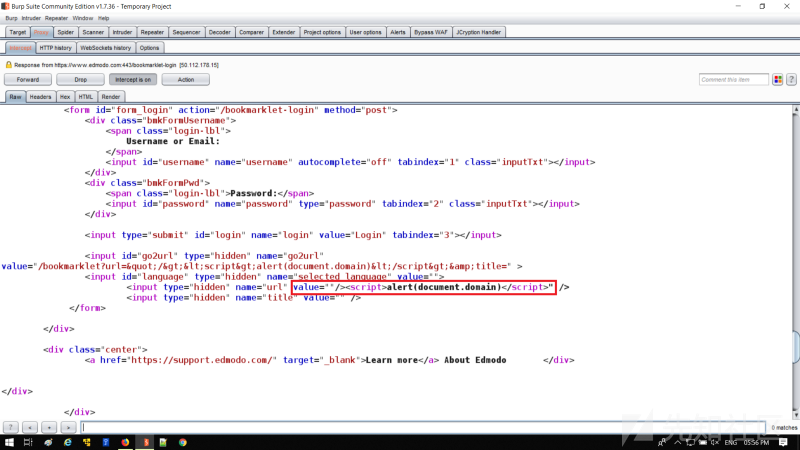Screen dimensions: 800x450
Task: Open the Help menu
Action: pos(104,18)
